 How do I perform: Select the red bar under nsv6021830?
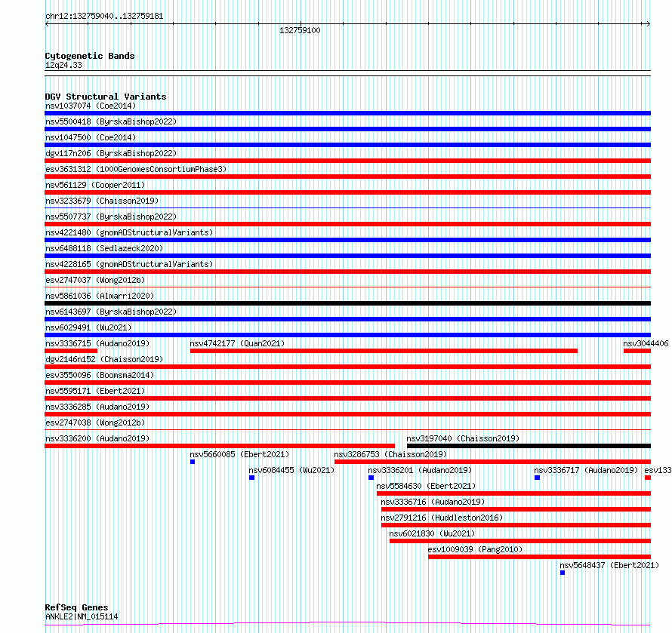tap(520, 541)
